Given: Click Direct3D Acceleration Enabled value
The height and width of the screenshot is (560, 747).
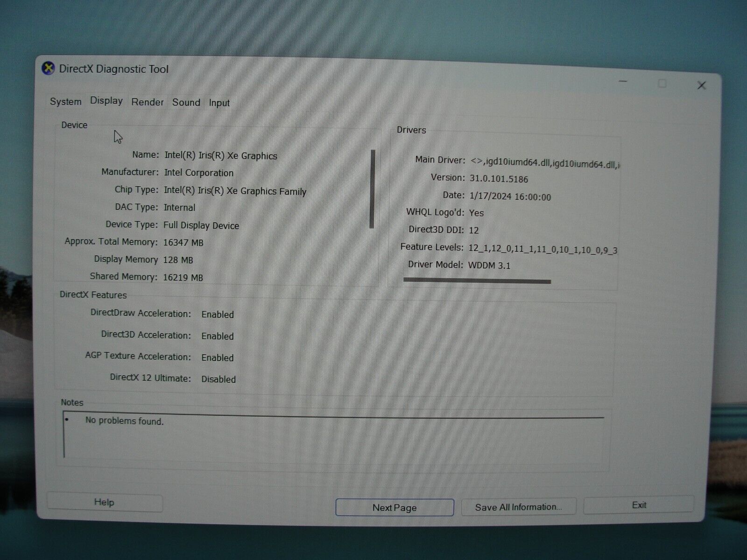Looking at the screenshot, I should pos(218,336).
